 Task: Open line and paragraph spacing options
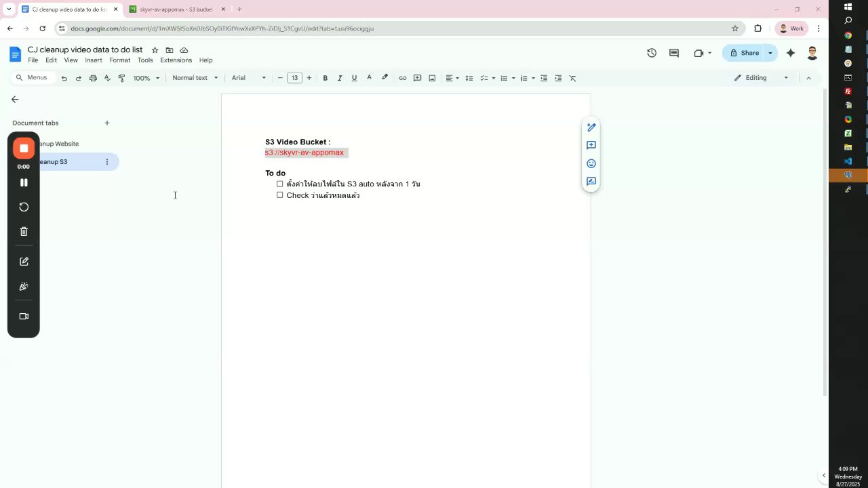469,78
